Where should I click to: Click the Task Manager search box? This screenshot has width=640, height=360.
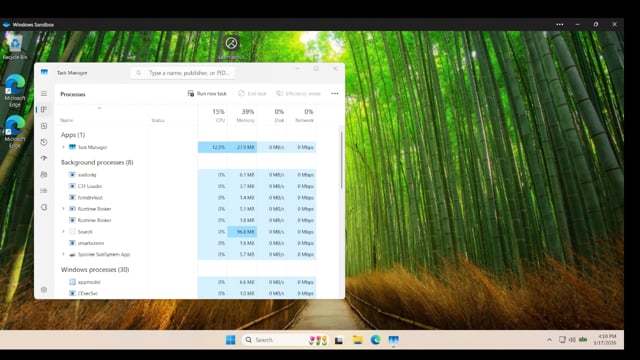[184, 73]
